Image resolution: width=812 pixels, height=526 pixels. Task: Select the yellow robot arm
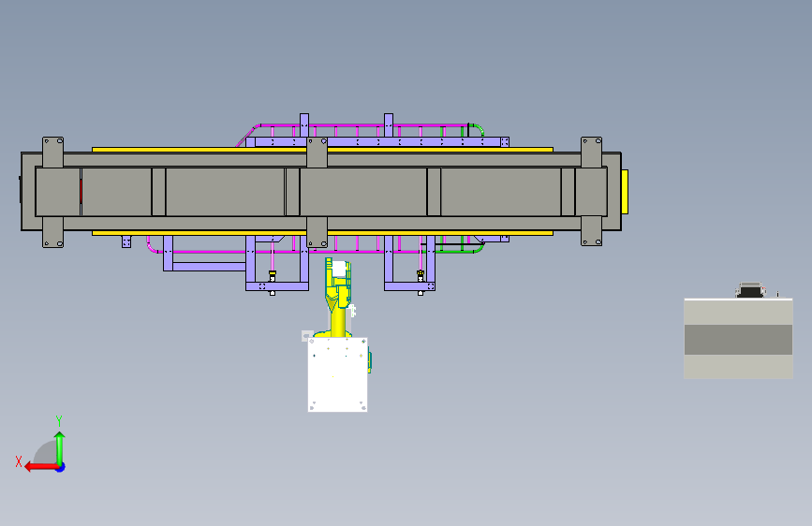tap(338, 298)
